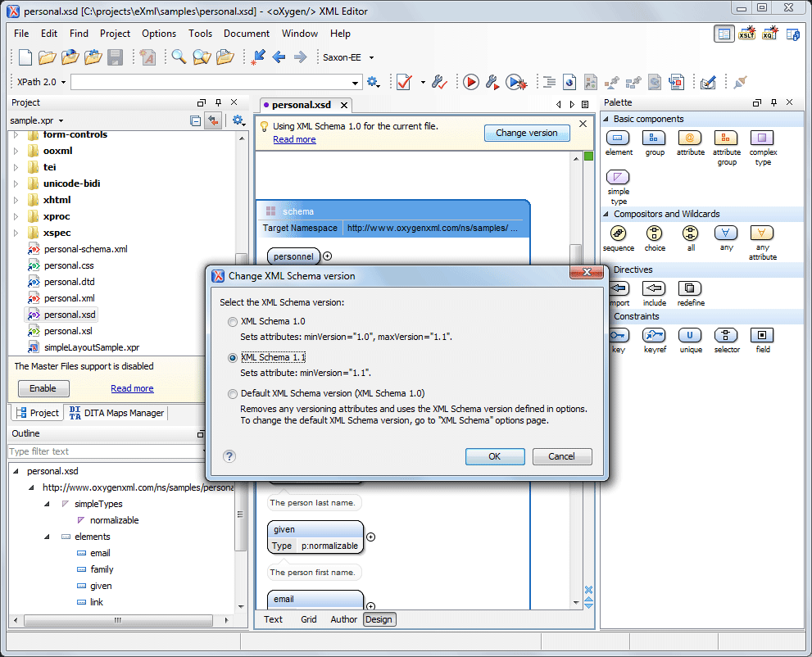The width and height of the screenshot is (812, 657).
Task: Click the Outline horizontal scrollbar thumb
Action: [x=118, y=619]
